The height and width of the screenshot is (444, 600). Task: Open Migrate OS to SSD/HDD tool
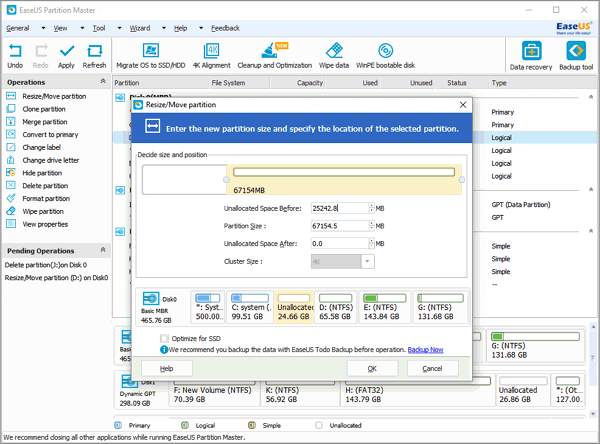click(150, 56)
